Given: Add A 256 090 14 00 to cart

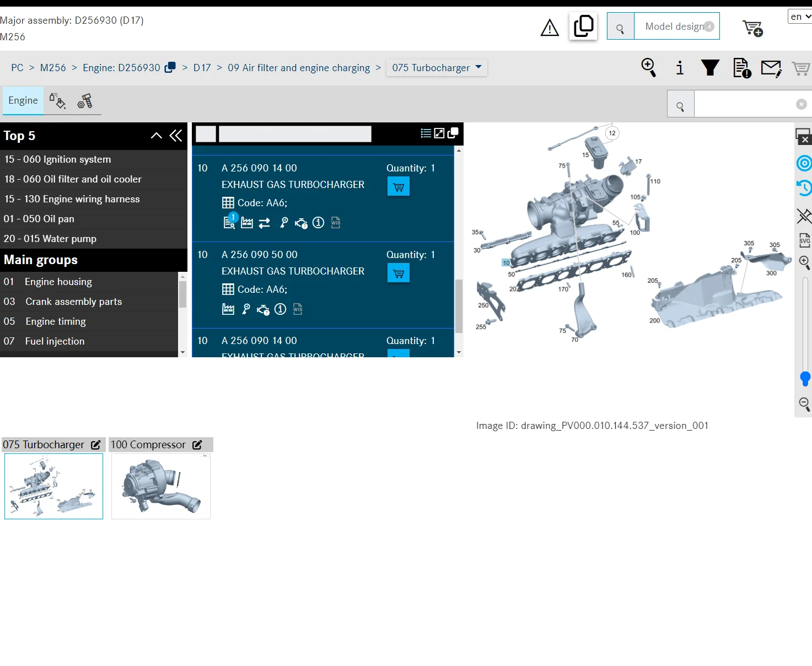Looking at the screenshot, I should [399, 187].
